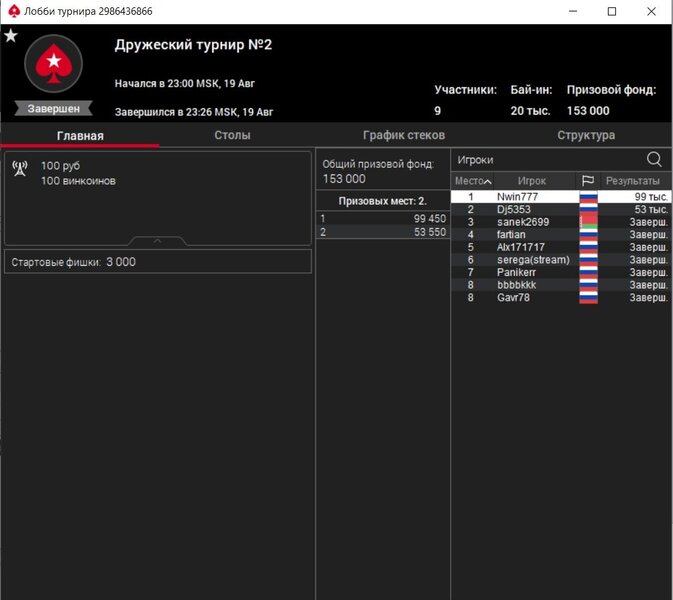Image resolution: width=673 pixels, height=600 pixels.
Task: Select player serega(stream) row
Action: point(532,260)
